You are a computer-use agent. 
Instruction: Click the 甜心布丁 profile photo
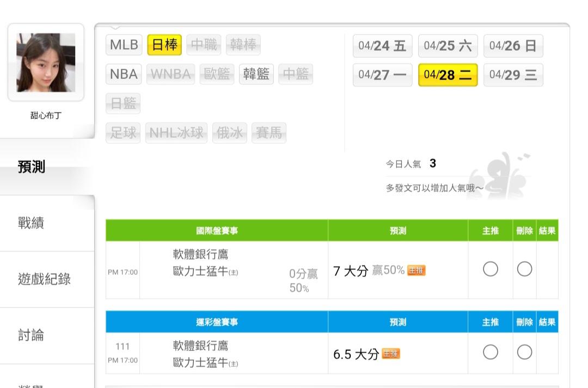(x=46, y=62)
